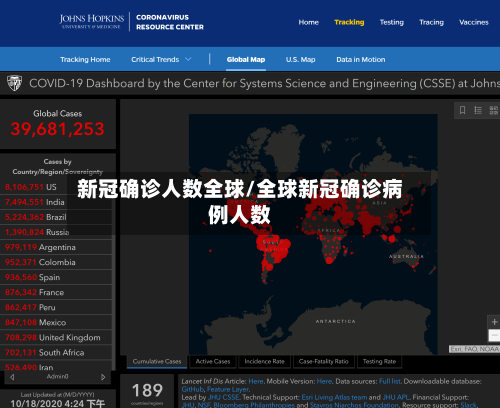Open the Tracing nav item
500x408 pixels.
[x=431, y=22]
